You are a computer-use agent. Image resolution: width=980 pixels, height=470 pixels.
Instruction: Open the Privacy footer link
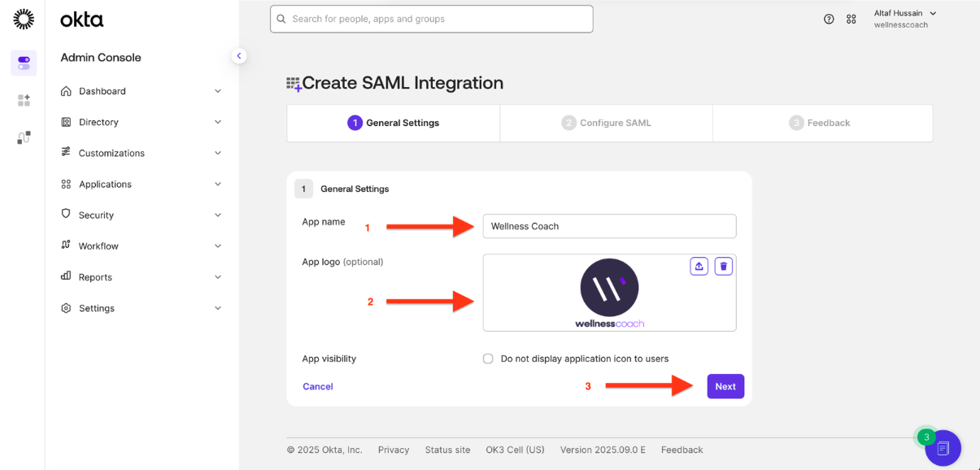pos(394,450)
